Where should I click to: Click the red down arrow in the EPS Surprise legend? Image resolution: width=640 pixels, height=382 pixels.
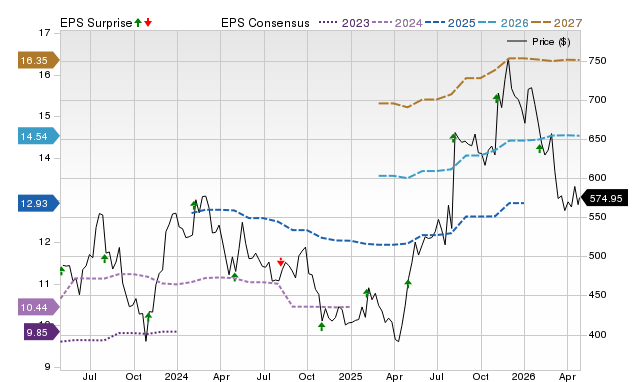coord(148,22)
